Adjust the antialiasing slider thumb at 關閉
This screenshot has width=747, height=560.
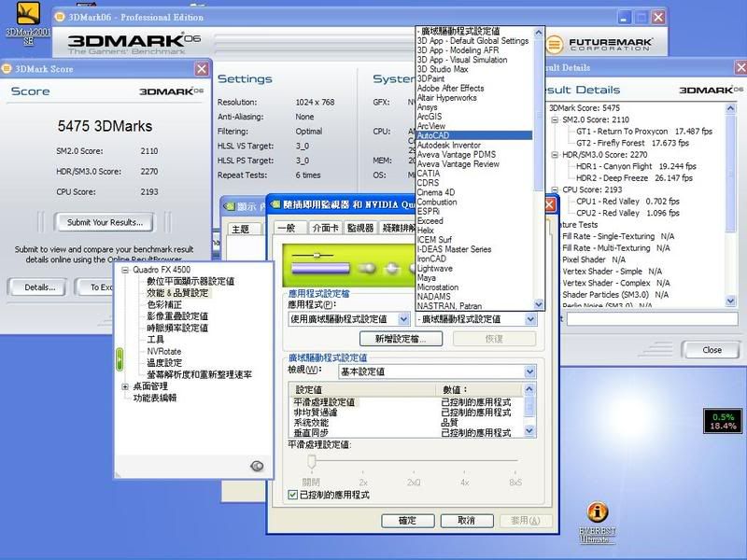coord(311,461)
